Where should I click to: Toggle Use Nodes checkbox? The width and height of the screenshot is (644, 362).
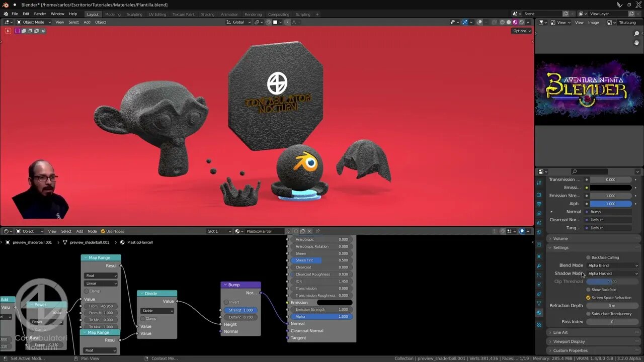tap(103, 231)
